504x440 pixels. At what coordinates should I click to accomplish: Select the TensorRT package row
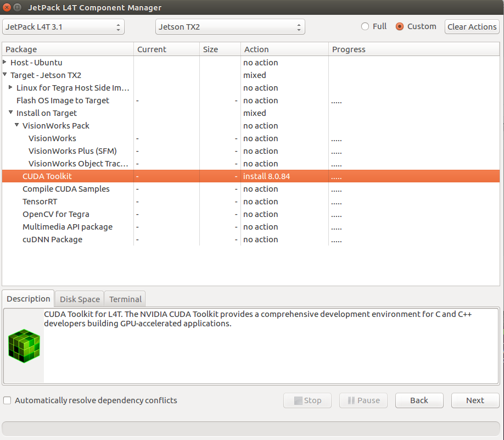coord(251,202)
